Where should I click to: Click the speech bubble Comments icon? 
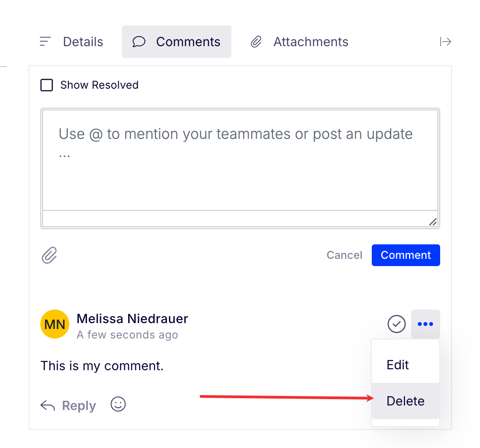[139, 42]
